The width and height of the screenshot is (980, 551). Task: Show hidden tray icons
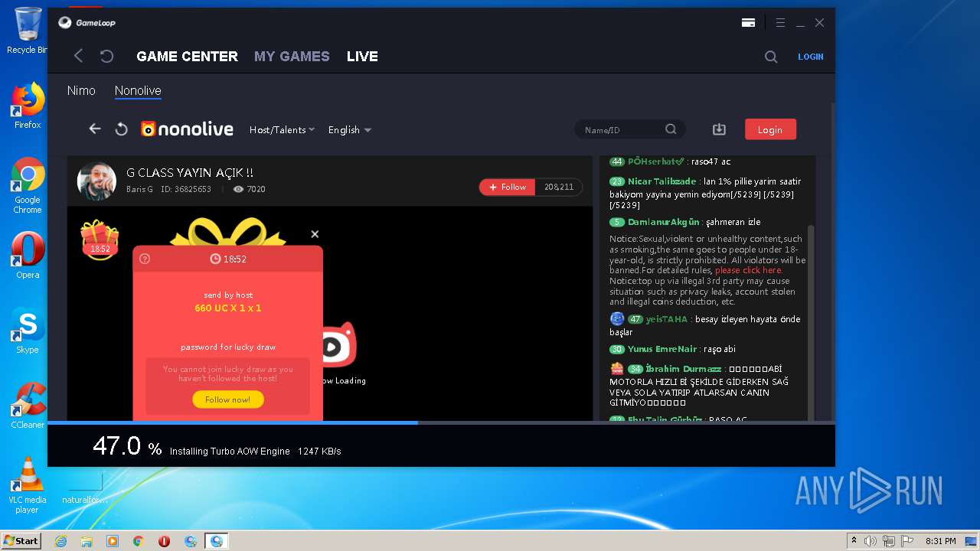pos(854,541)
